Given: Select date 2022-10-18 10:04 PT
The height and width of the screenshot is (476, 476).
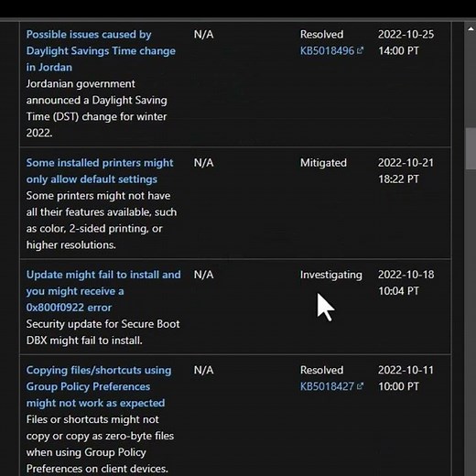Looking at the screenshot, I should click(x=406, y=283).
